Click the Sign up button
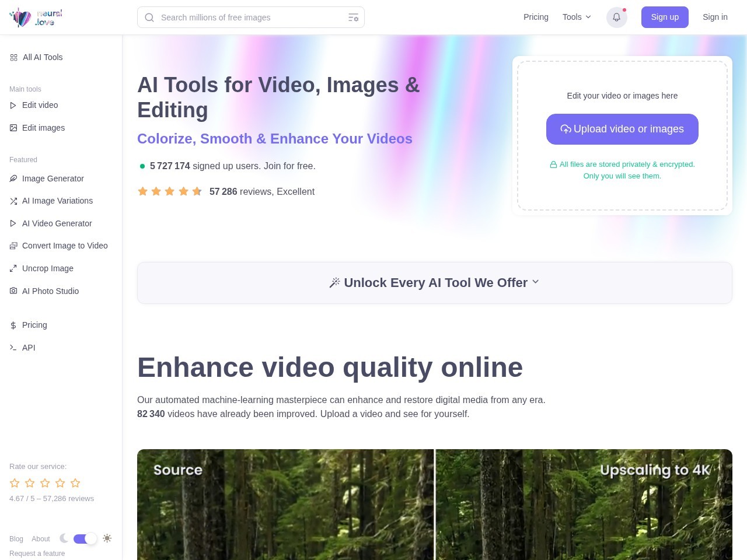This screenshot has width=747, height=560. [665, 17]
